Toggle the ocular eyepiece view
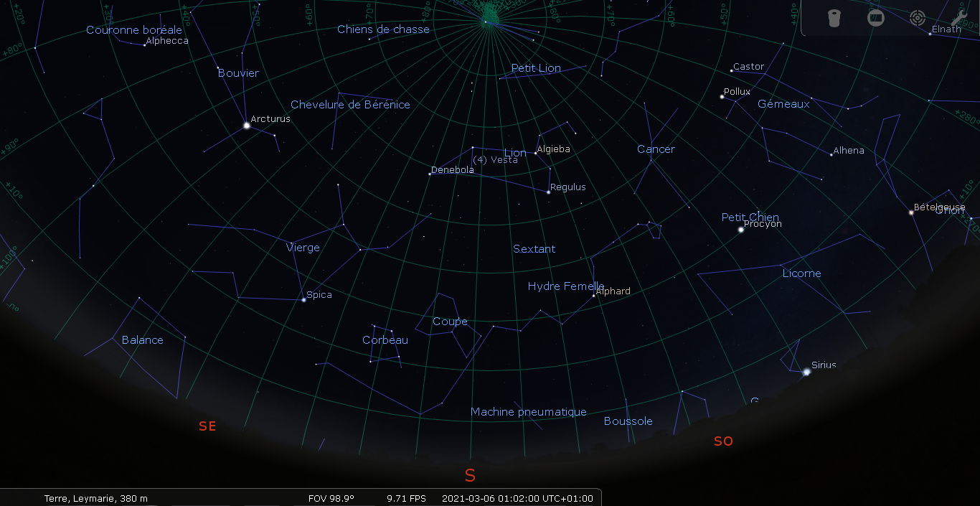Image resolution: width=980 pixels, height=506 pixels. click(x=834, y=18)
